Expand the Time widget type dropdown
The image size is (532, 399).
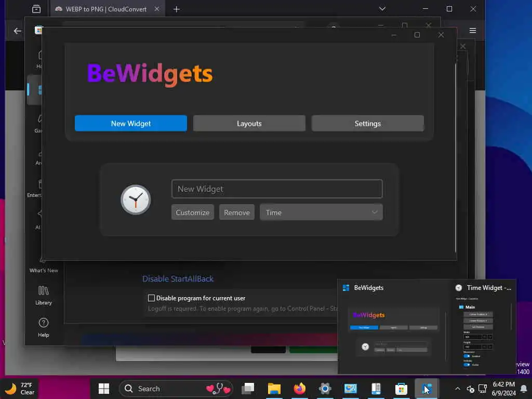coord(321,212)
